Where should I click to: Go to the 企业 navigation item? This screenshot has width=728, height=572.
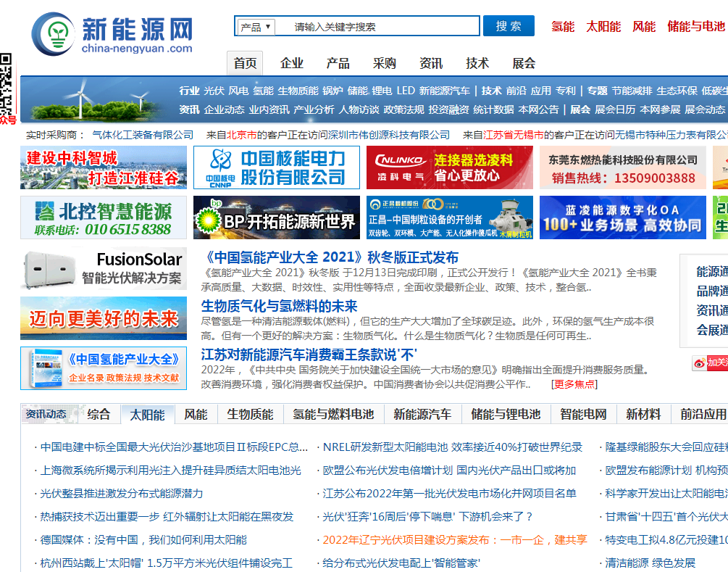pos(292,63)
